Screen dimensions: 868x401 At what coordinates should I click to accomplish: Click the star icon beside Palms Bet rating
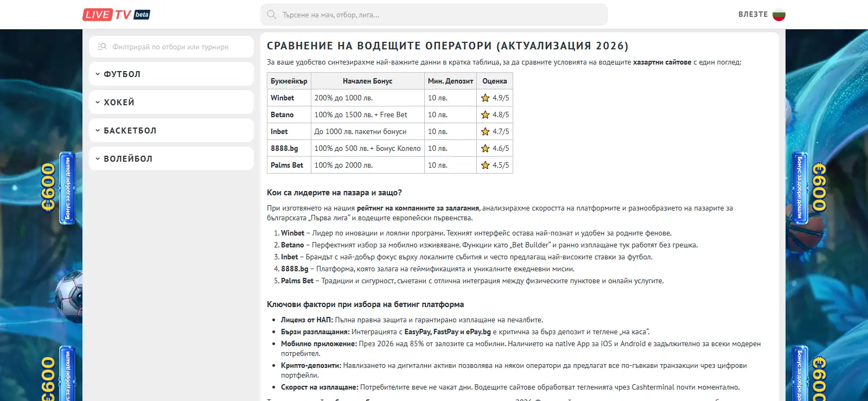(x=486, y=166)
